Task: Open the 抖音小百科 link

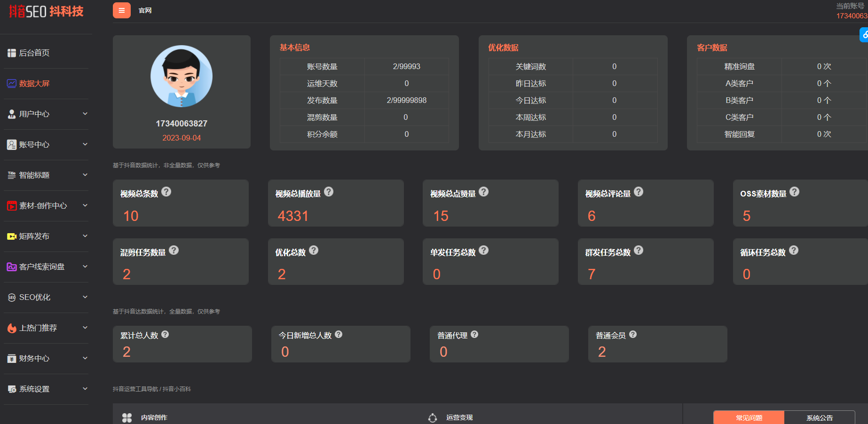Action: tap(177, 389)
